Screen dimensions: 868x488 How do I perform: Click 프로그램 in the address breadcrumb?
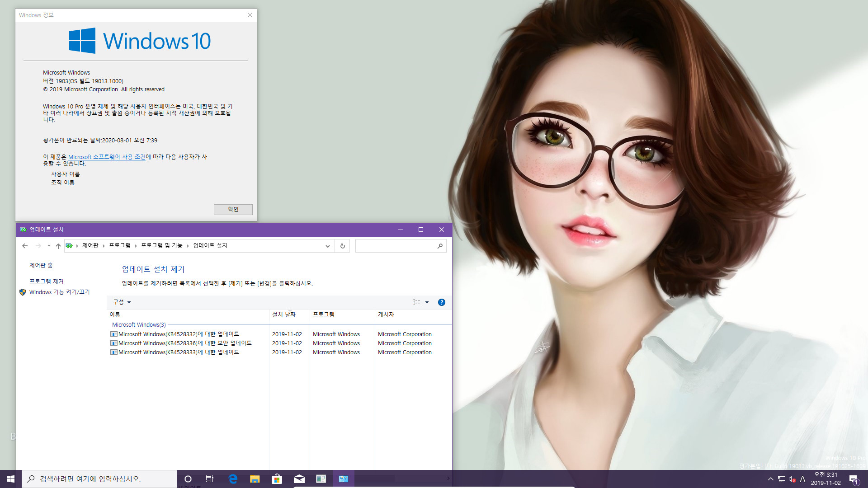click(119, 245)
